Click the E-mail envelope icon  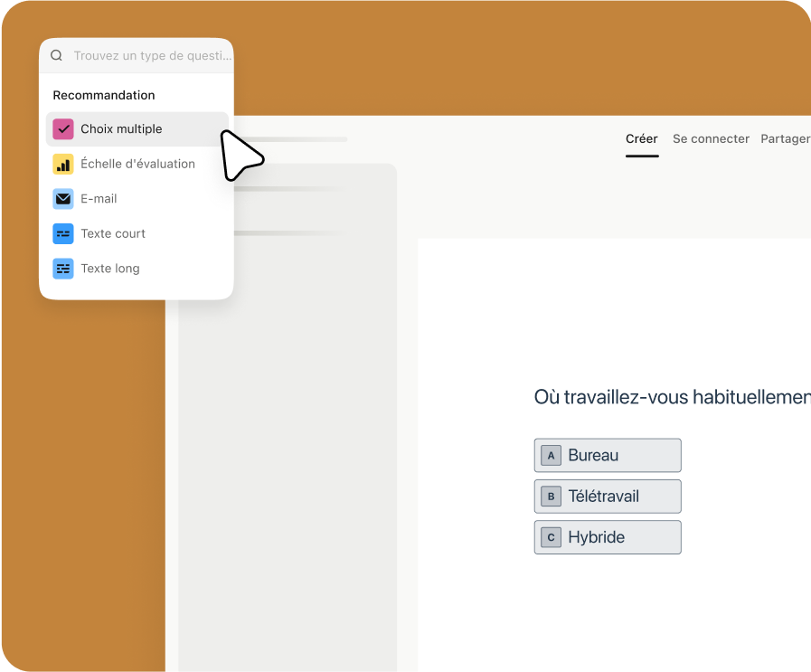[x=63, y=199]
